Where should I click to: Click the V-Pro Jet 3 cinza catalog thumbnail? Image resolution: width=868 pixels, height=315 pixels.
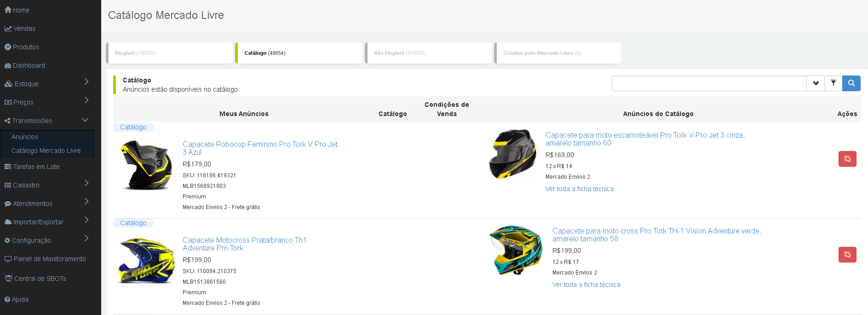click(x=512, y=154)
